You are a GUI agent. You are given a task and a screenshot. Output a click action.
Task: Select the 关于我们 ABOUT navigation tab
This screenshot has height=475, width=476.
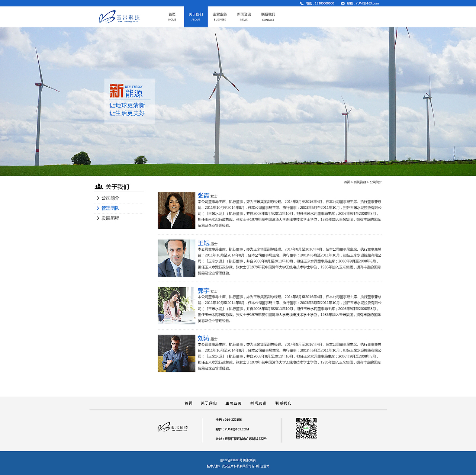click(196, 17)
